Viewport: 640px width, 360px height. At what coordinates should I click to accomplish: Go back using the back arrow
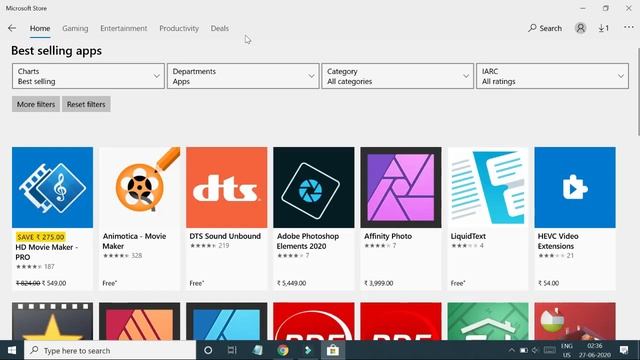pos(12,28)
